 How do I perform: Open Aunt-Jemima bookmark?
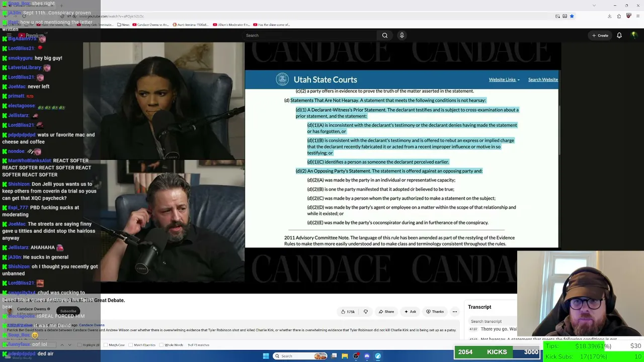[191, 25]
